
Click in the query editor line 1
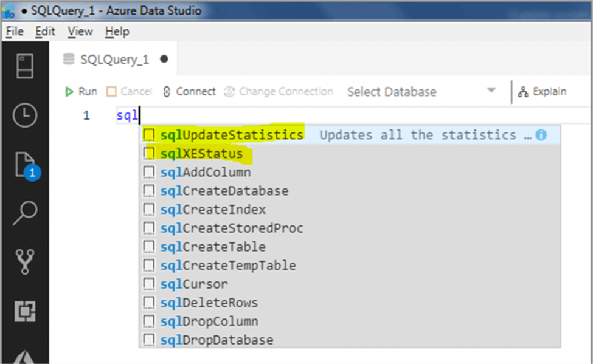click(x=304, y=115)
